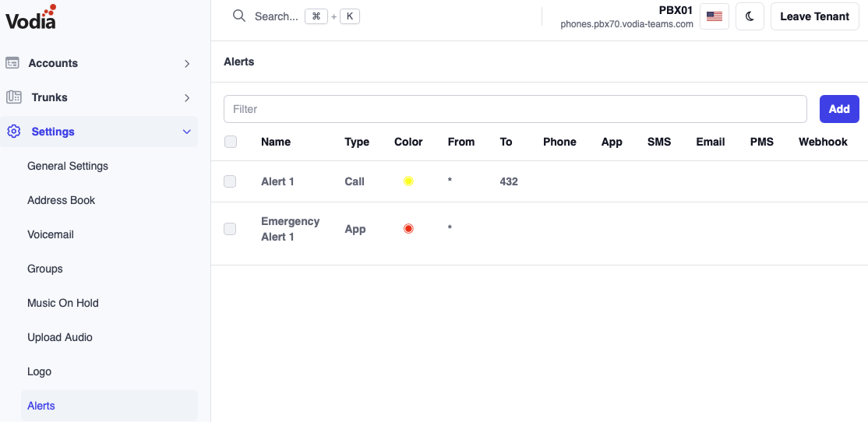The image size is (868, 422).
Task: Click the Vodia logo
Action: click(31, 17)
